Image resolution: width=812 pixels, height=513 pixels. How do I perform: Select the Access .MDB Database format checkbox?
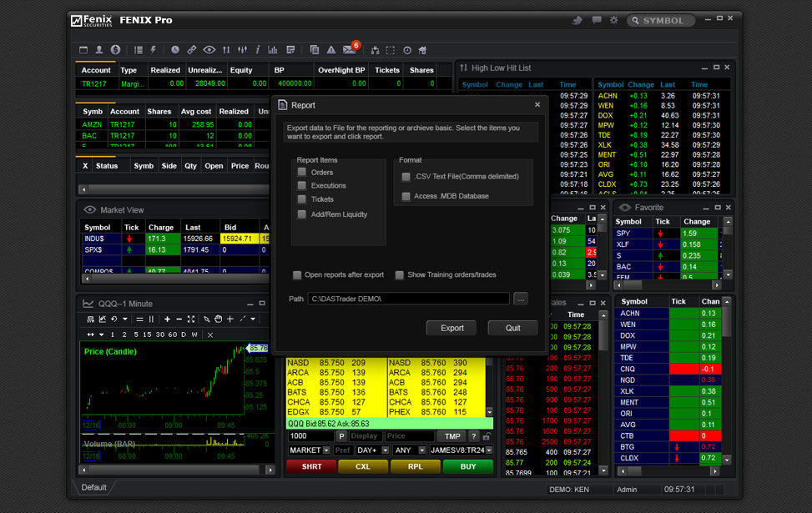pos(406,196)
